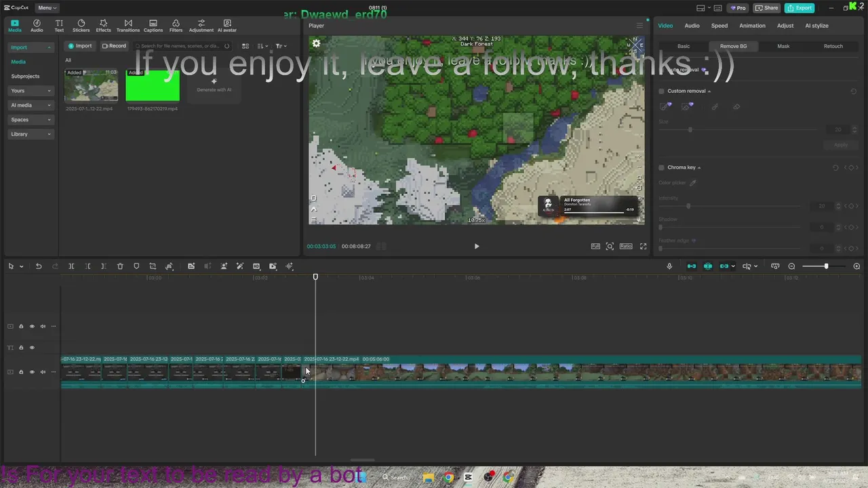Click the Export button

coord(800,8)
